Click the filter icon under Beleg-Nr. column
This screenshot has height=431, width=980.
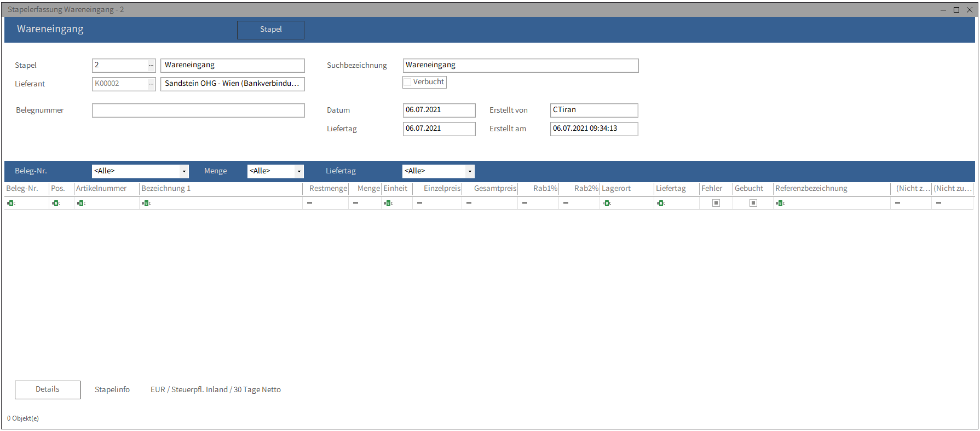[x=11, y=203]
